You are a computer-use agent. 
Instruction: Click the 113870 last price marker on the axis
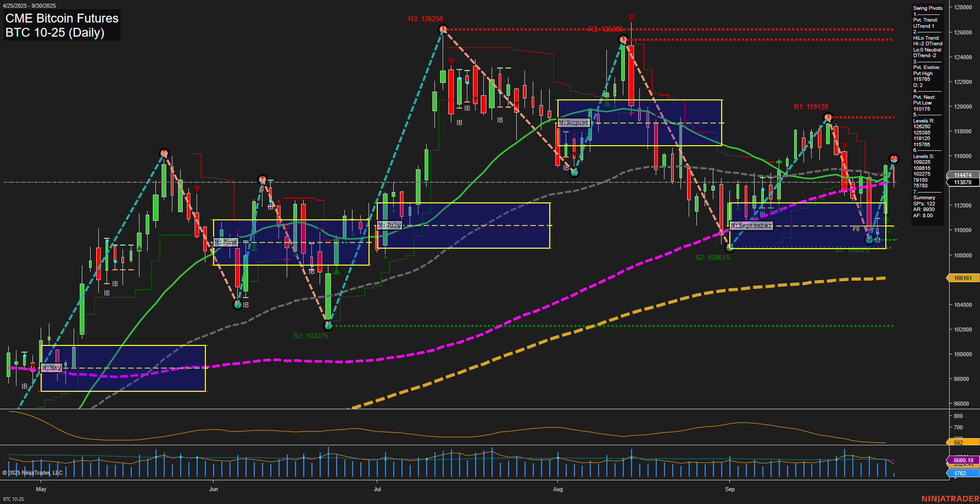[x=962, y=182]
